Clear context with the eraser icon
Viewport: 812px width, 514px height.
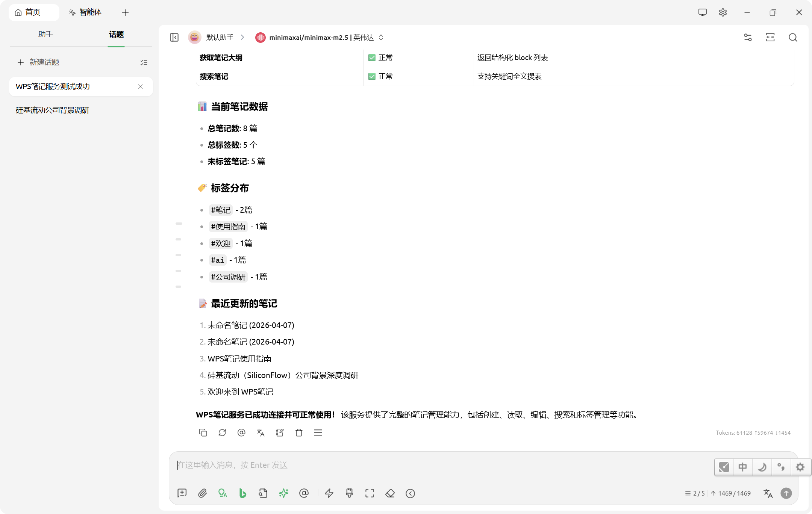click(390, 493)
